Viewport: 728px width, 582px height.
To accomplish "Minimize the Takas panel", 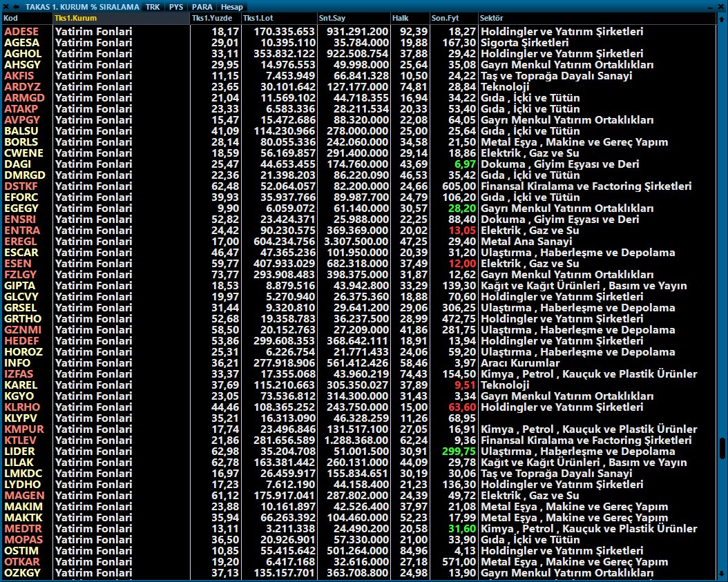I will tap(710, 7).
